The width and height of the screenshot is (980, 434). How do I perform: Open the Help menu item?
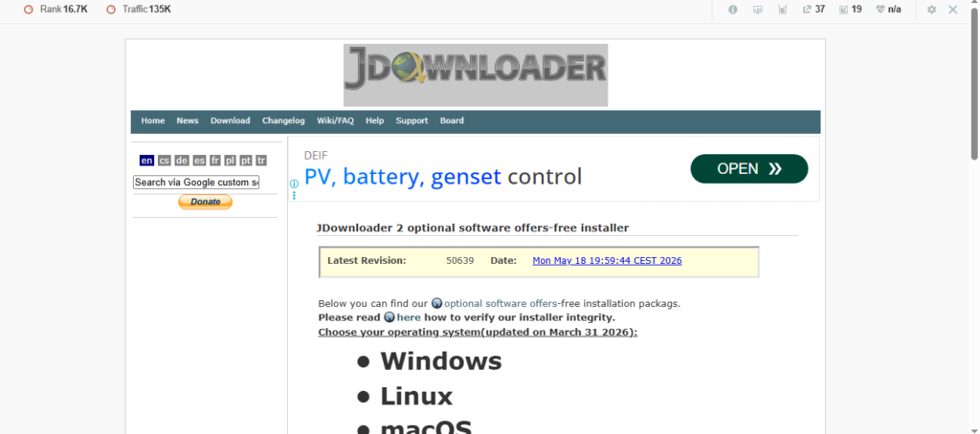pos(375,120)
